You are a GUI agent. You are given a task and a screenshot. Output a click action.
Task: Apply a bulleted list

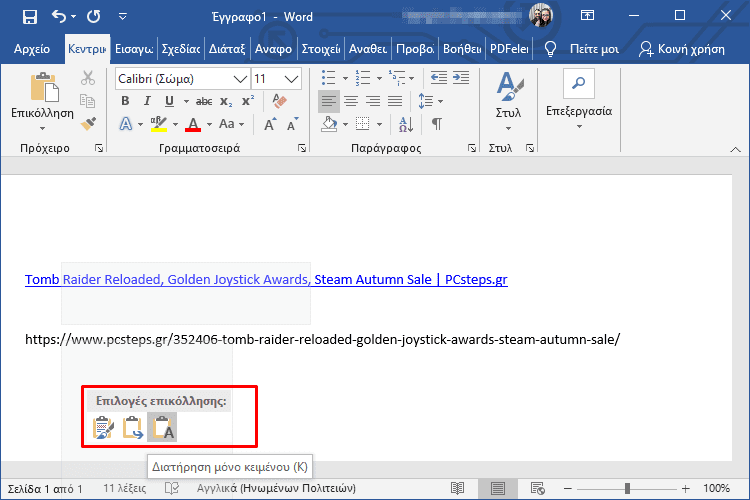pos(329,78)
